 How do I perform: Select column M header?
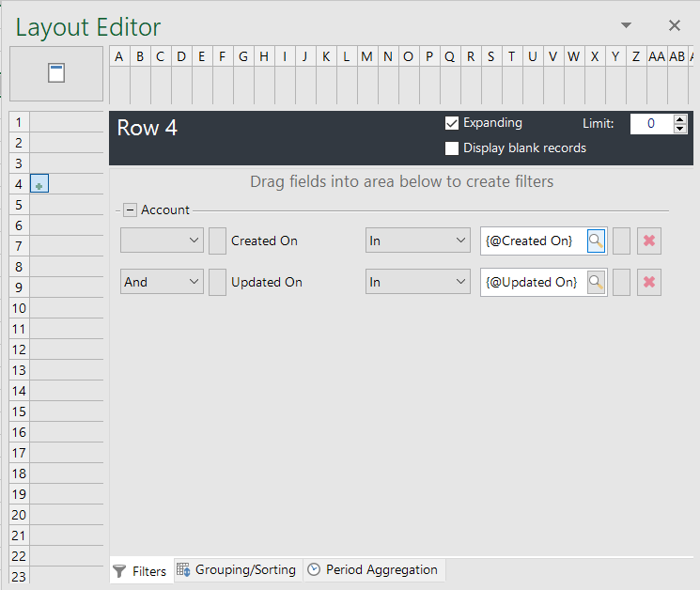(366, 56)
